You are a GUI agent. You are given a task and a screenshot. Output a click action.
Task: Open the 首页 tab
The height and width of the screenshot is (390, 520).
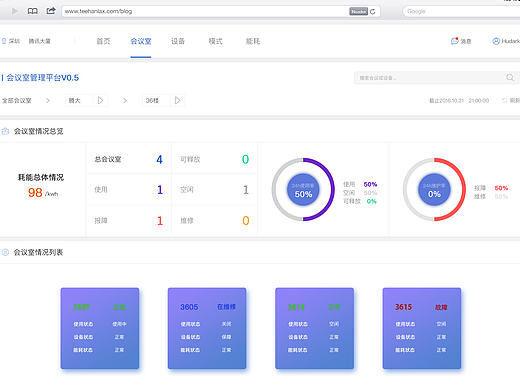pyautogui.click(x=103, y=41)
